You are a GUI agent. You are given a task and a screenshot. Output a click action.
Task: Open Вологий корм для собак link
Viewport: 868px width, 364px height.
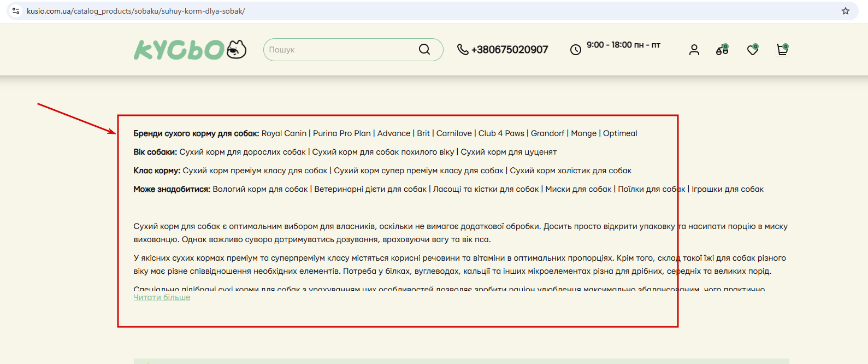pos(260,189)
